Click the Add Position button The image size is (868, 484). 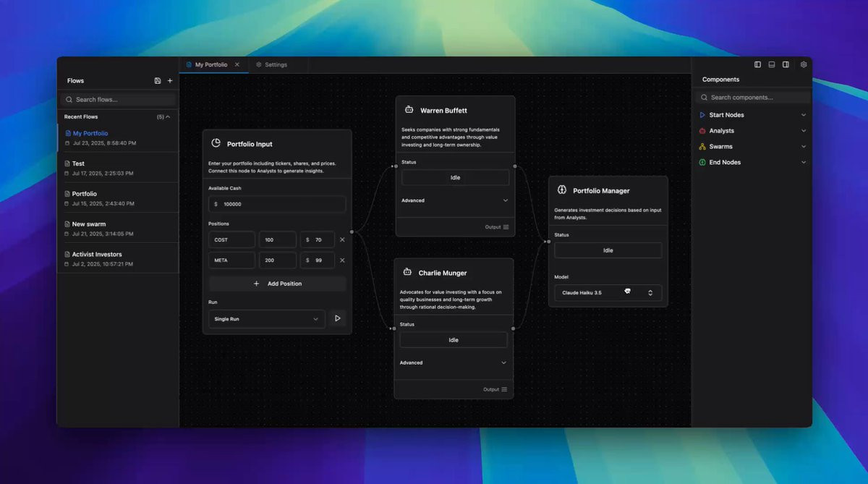(277, 284)
